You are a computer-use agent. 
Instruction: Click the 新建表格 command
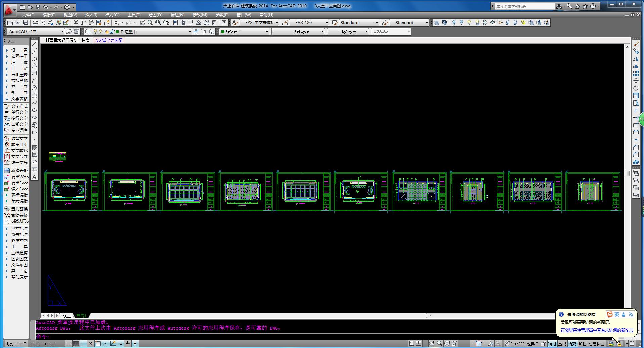[x=16, y=171]
